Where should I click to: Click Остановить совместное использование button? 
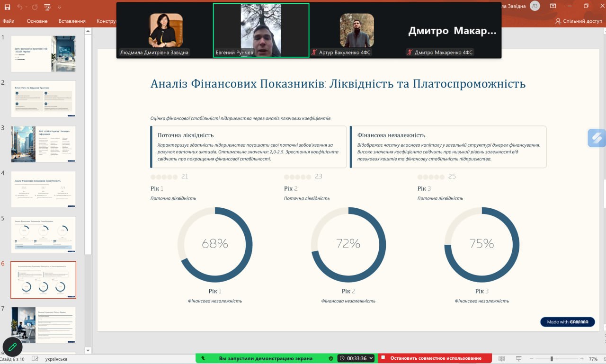[x=435, y=358]
